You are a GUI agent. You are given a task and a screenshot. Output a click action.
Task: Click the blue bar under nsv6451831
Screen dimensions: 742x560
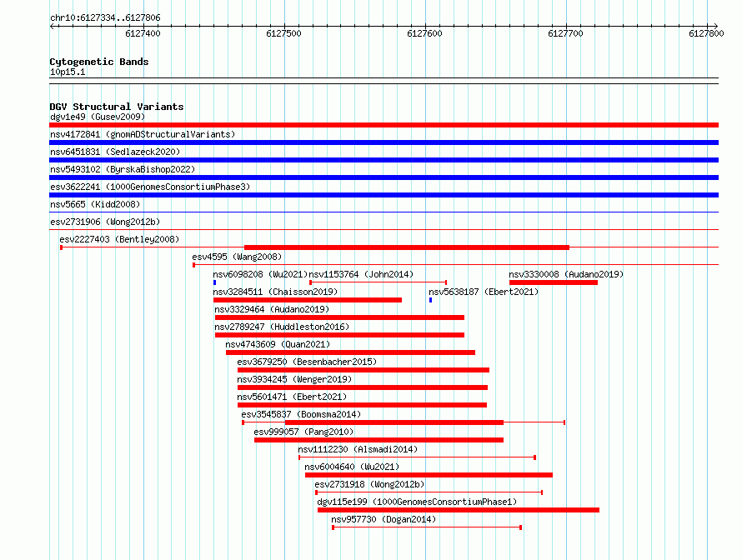(384, 160)
